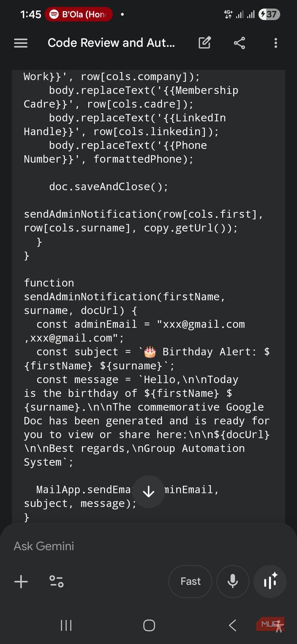
Task: Select the Fast response mode chip
Action: click(x=190, y=581)
